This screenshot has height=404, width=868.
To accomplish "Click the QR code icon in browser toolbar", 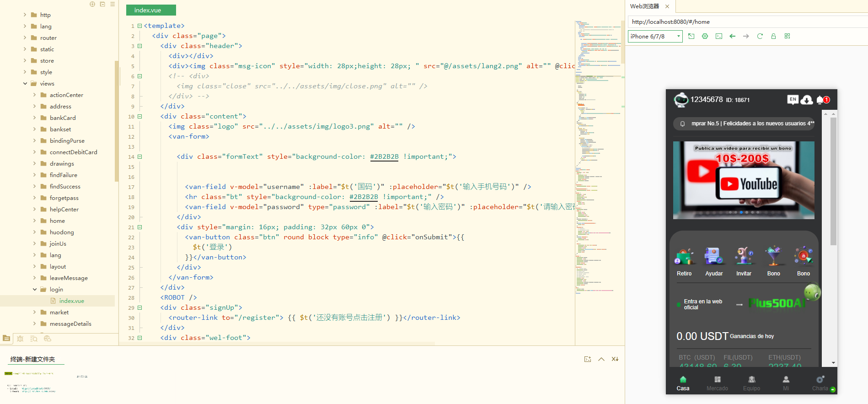I will point(787,36).
